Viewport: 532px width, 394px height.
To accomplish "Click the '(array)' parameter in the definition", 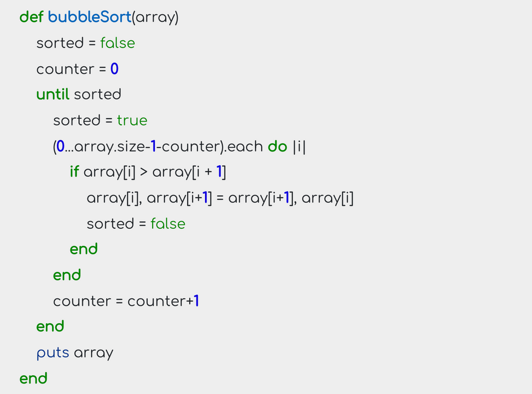I will pos(155,18).
